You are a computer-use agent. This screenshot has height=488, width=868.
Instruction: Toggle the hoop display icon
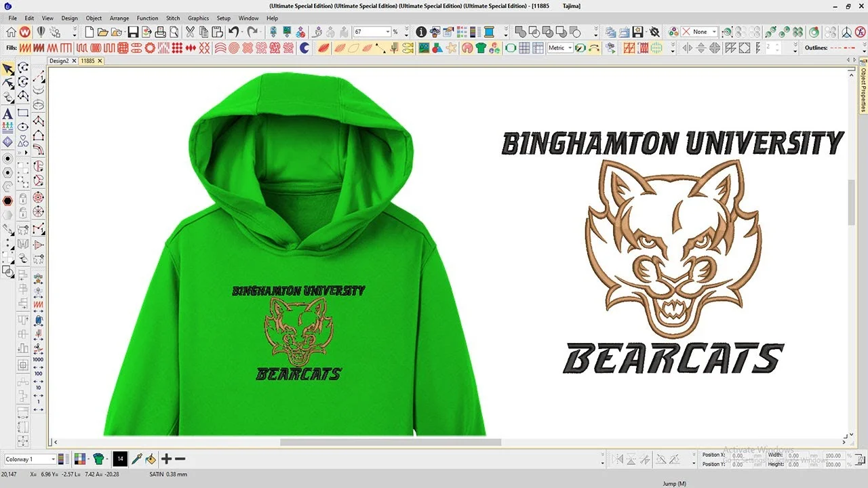click(x=511, y=48)
